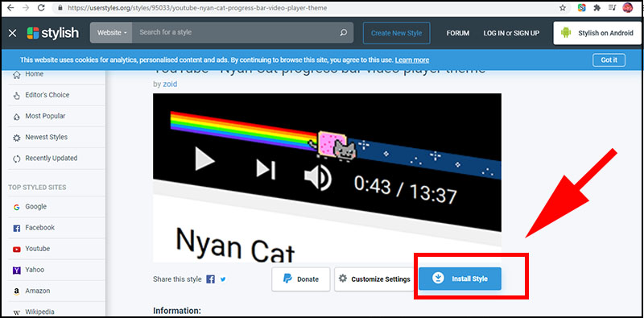Click the Newest Styles gear icon
The height and width of the screenshot is (318, 644).
point(16,138)
